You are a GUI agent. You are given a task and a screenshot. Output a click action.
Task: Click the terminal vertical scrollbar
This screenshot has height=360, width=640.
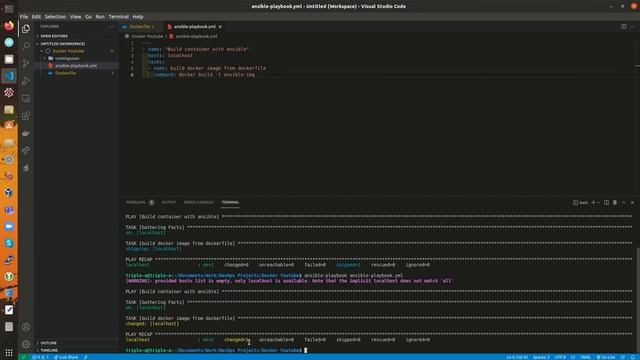point(638,300)
